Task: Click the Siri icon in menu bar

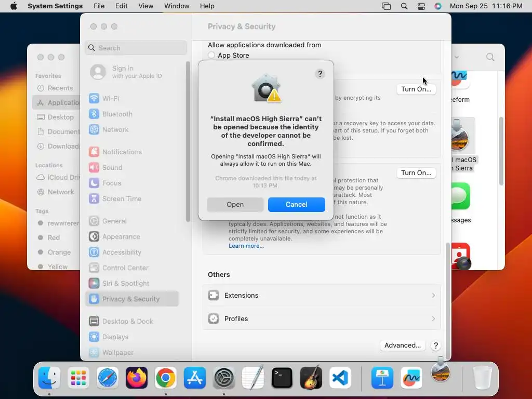Action: coord(438,6)
